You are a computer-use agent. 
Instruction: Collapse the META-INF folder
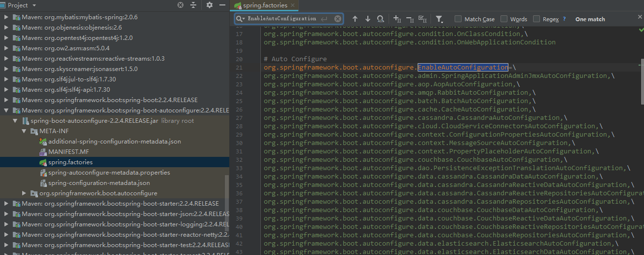[24, 131]
